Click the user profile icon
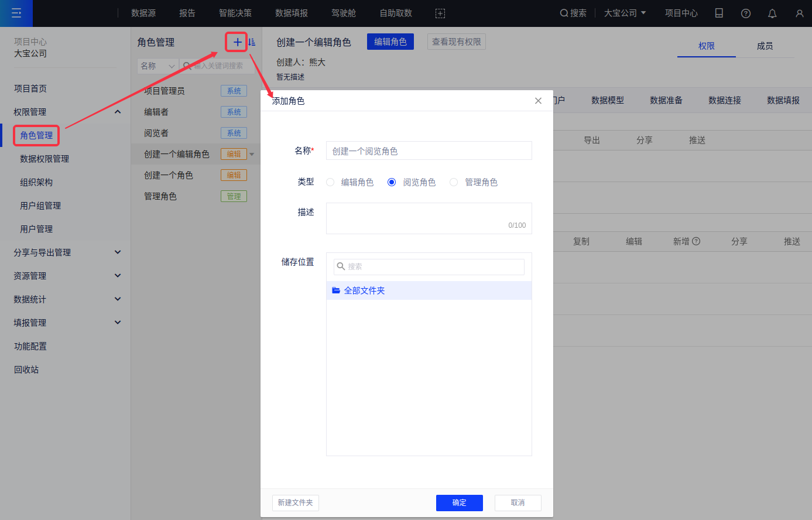Screen dimensions: 812x520 [x=799, y=13]
